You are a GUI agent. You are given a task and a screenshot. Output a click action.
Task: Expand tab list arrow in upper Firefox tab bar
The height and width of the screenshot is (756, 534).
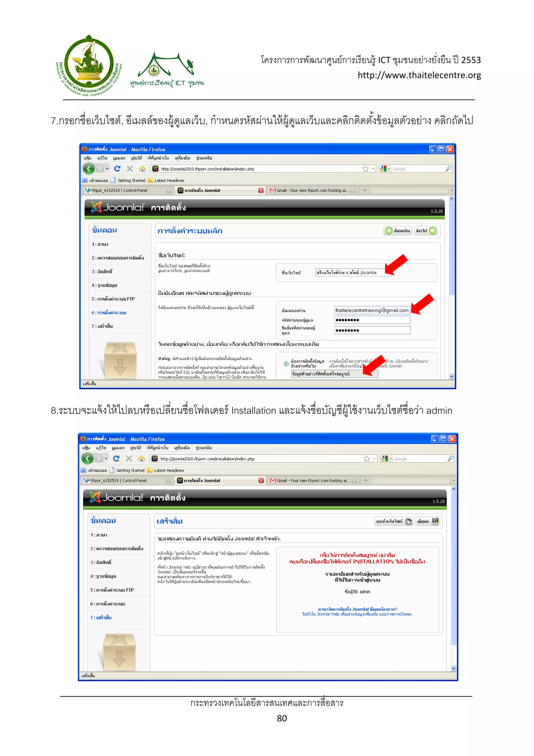(x=452, y=190)
